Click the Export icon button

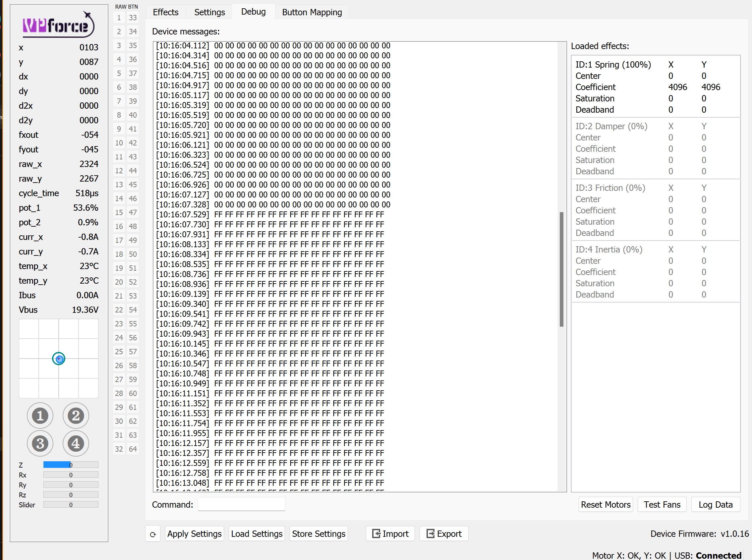[x=444, y=533]
